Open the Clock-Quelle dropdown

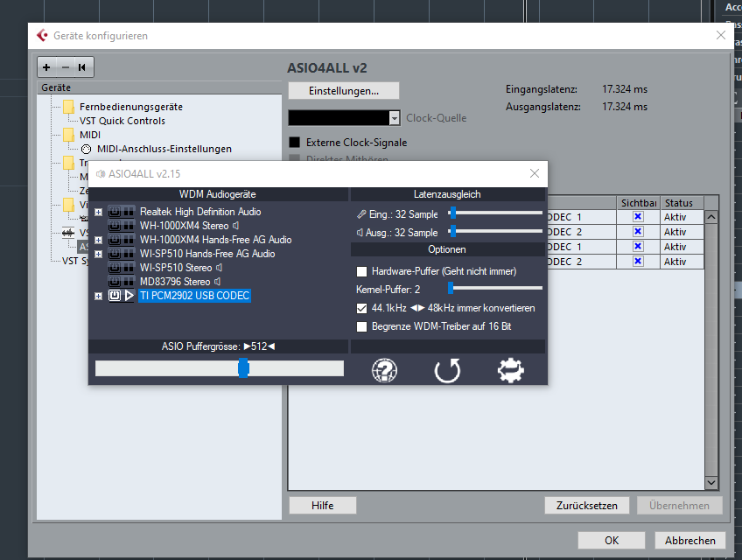394,118
